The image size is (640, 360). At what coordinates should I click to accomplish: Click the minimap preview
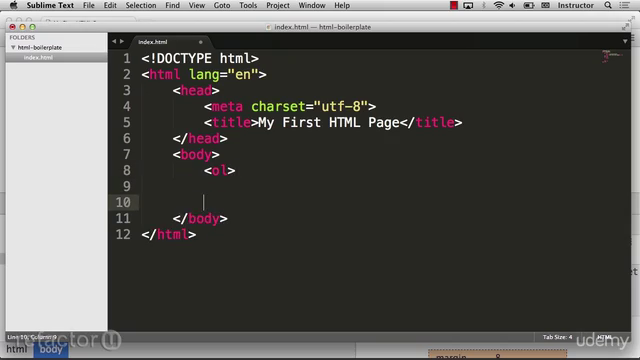[612, 56]
